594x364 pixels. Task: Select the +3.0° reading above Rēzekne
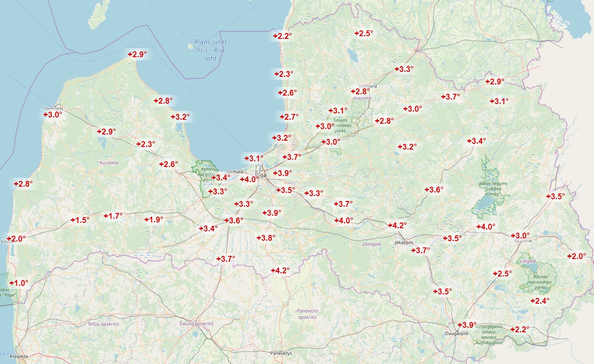(x=520, y=235)
